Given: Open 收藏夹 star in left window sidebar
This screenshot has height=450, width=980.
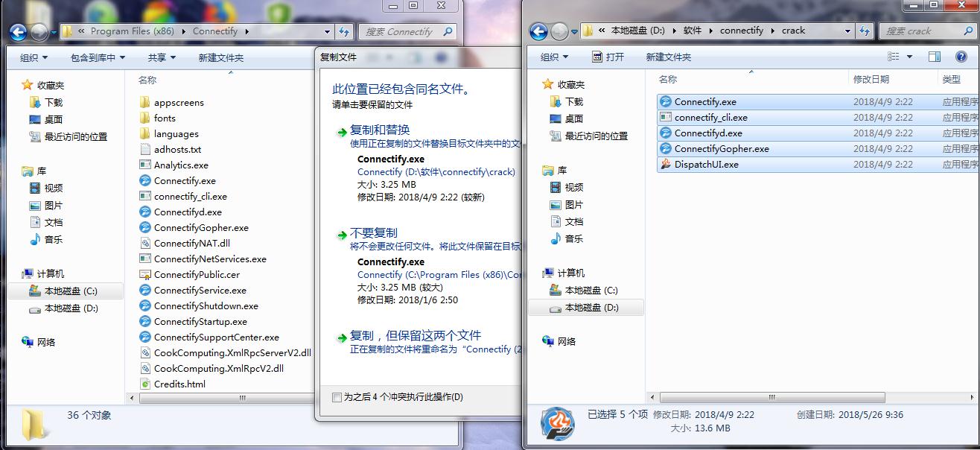Looking at the screenshot, I should tap(28, 85).
